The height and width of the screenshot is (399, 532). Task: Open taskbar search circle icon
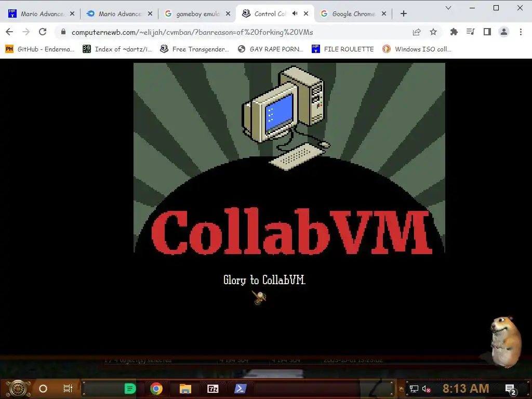click(43, 389)
